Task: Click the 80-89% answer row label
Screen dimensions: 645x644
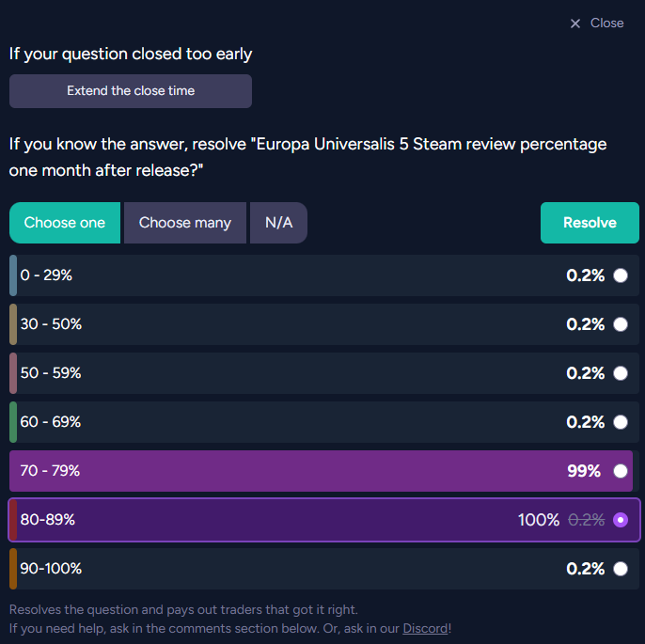Action: click(x=47, y=520)
